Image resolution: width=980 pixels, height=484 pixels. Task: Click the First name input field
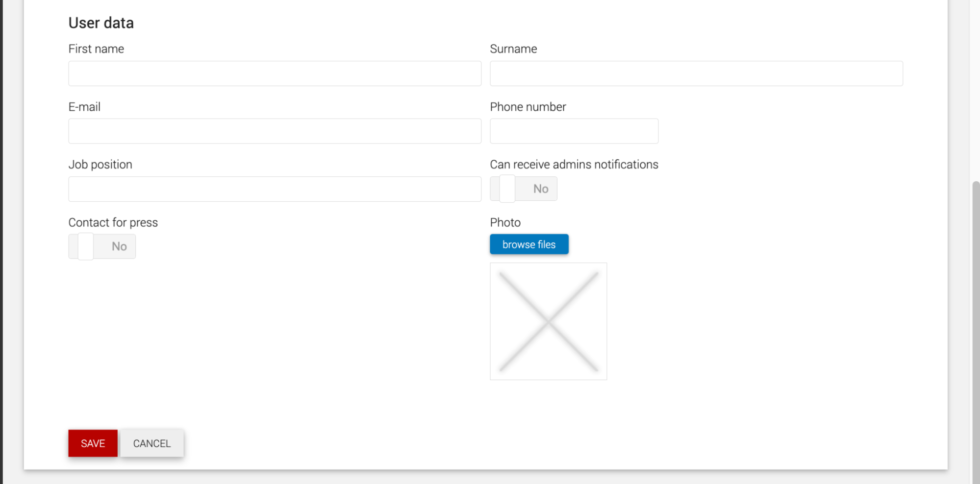pos(275,73)
